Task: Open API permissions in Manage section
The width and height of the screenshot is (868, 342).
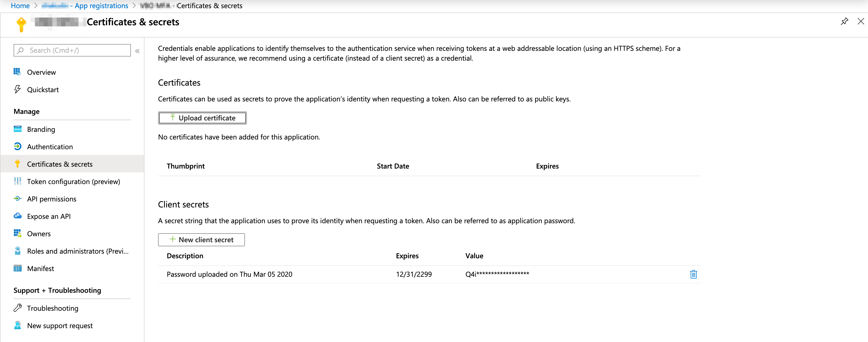Action: pos(52,199)
